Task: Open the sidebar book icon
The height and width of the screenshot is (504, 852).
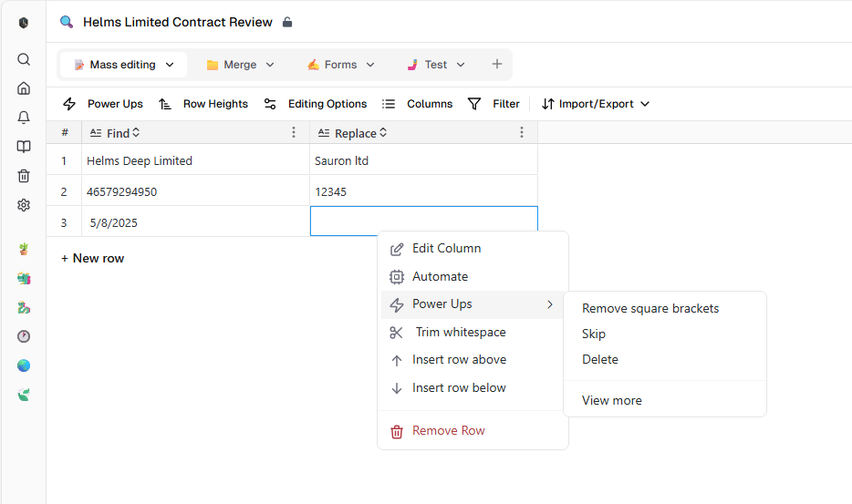Action: pyautogui.click(x=24, y=147)
